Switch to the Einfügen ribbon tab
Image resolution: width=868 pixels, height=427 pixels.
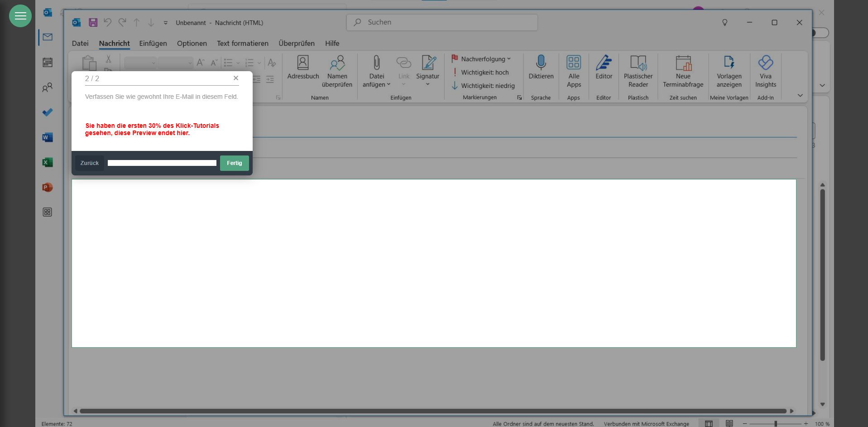click(153, 44)
